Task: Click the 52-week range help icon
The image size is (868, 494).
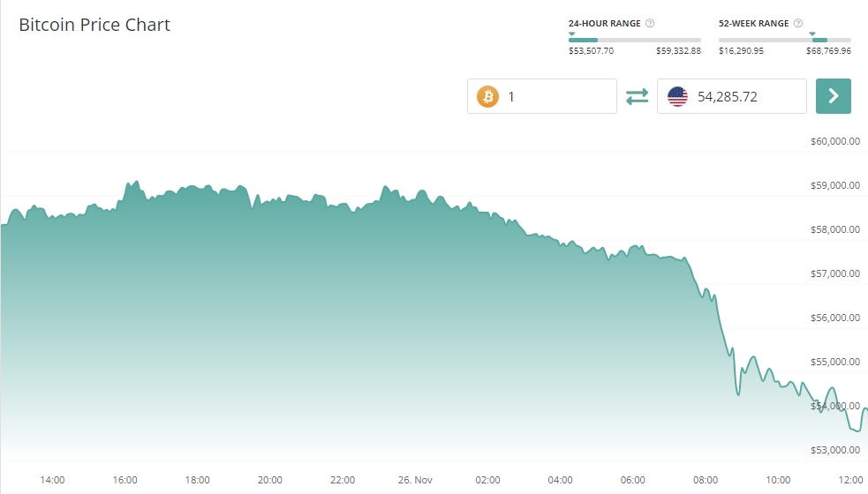Action: coord(798,24)
